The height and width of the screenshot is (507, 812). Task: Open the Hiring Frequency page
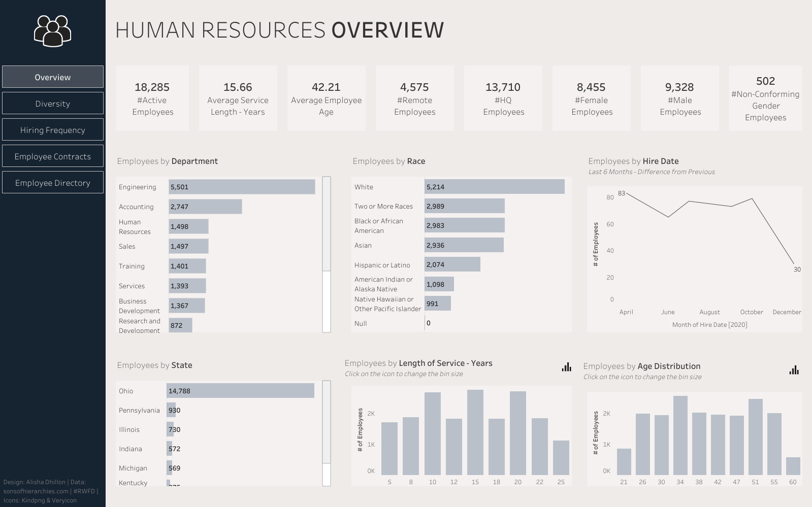point(53,130)
